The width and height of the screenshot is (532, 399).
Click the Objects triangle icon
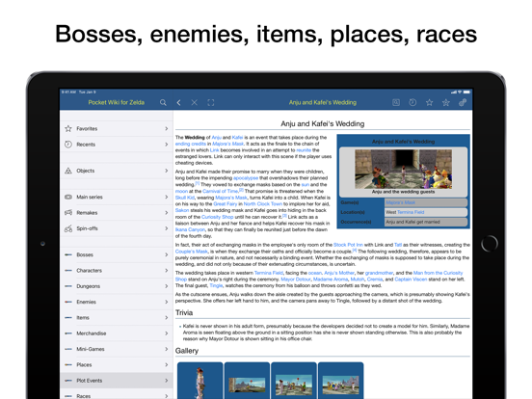point(68,171)
